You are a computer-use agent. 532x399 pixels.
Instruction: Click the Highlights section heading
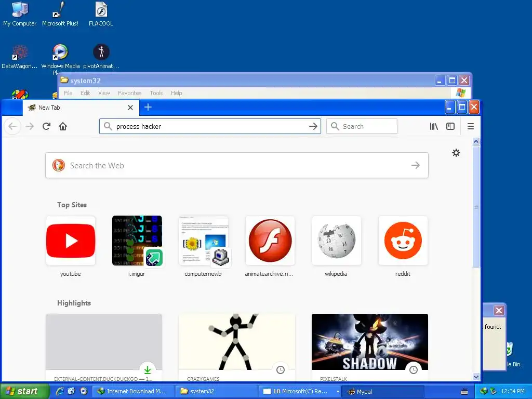pyautogui.click(x=74, y=303)
